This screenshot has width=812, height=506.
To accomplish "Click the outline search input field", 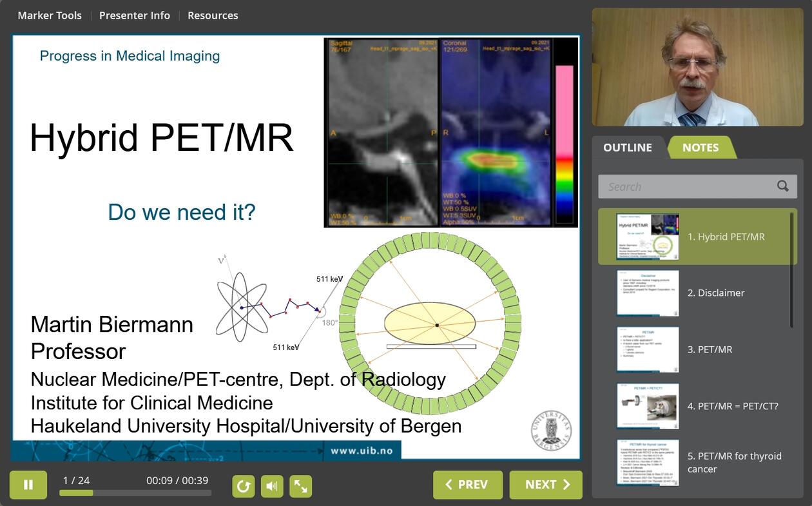I will click(686, 186).
